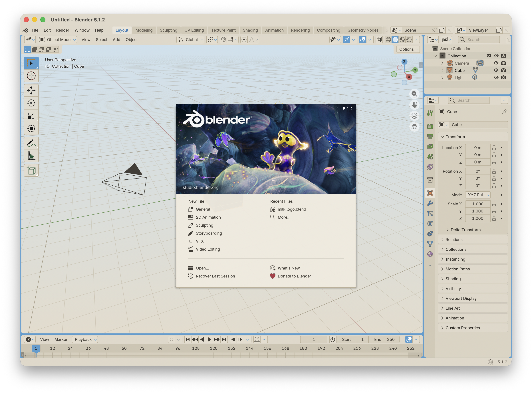
Task: Open recent file milk logo.blend
Action: [288, 209]
